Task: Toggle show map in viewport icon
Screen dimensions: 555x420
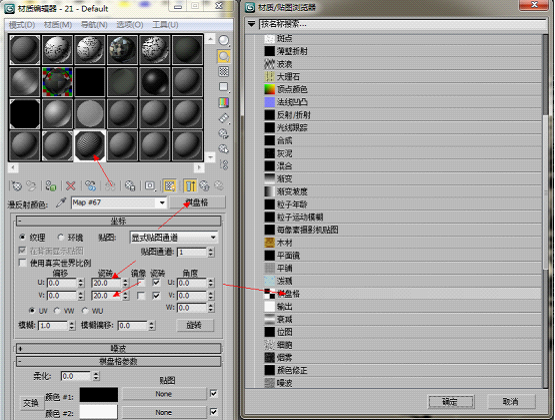Action: [170, 186]
